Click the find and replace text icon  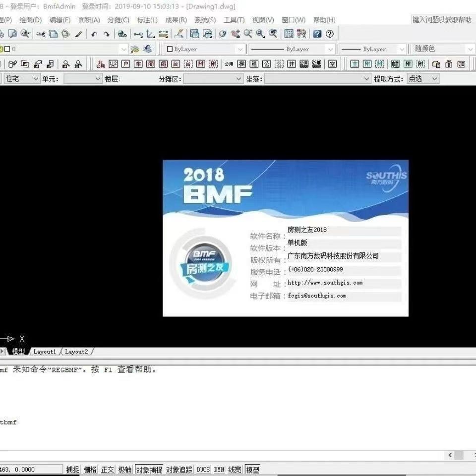pos(25,34)
